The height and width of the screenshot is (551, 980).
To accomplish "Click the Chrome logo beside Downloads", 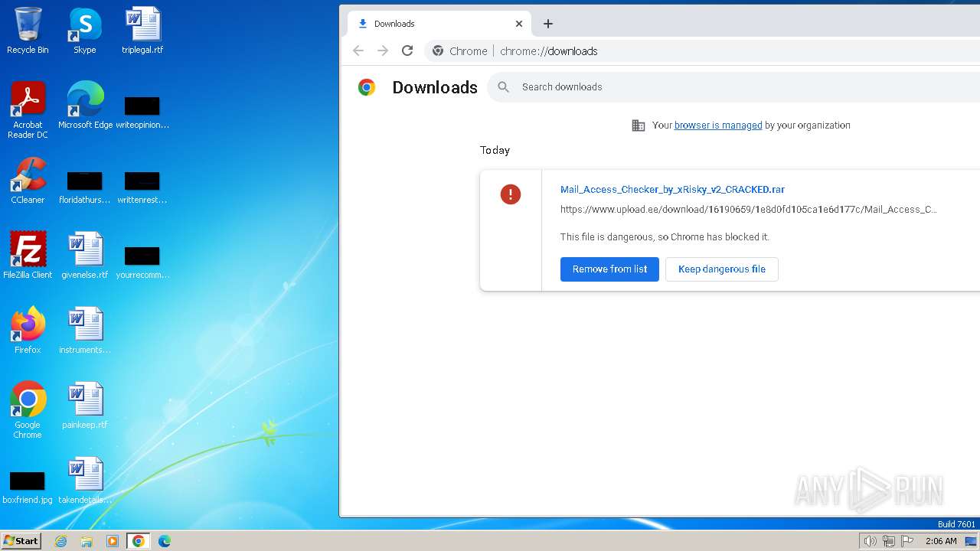I will point(367,87).
